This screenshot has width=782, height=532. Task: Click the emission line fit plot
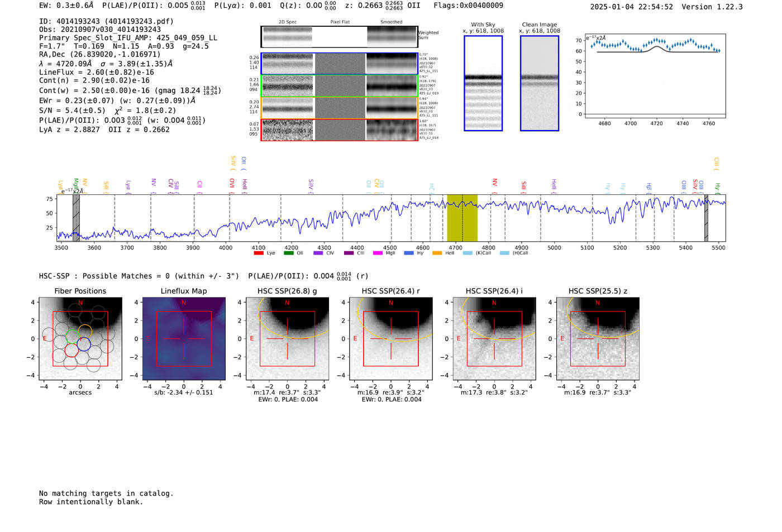click(655, 76)
